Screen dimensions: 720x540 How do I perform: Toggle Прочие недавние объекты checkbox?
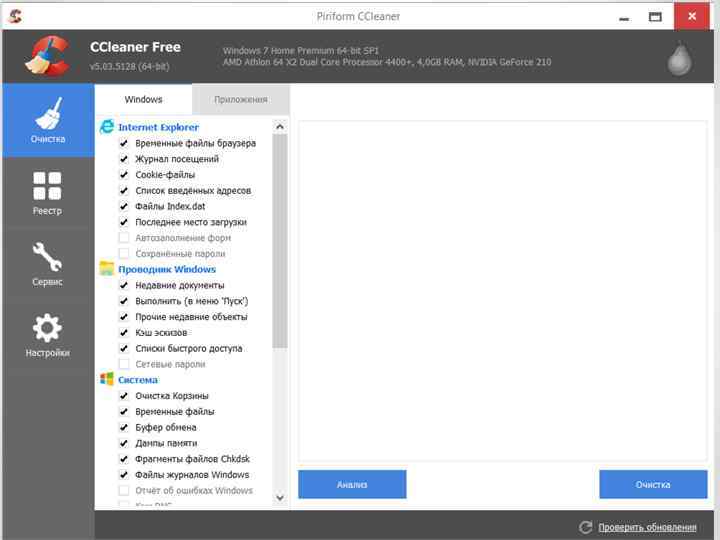[124, 317]
